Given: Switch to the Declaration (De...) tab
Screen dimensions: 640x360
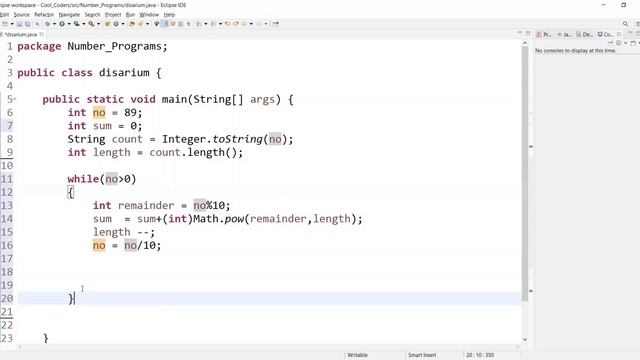Looking at the screenshot, I should 584,35.
